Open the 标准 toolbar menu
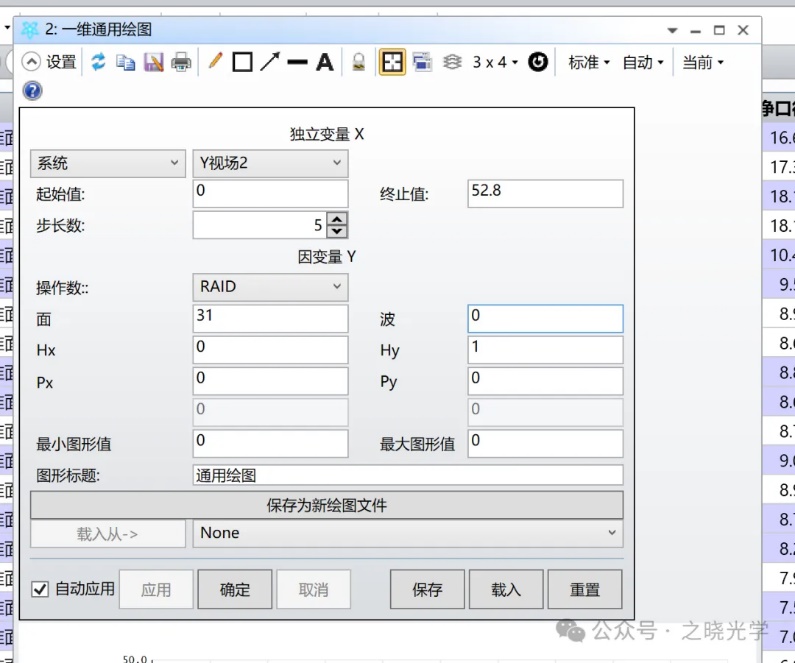The image size is (795, 663). [588, 62]
